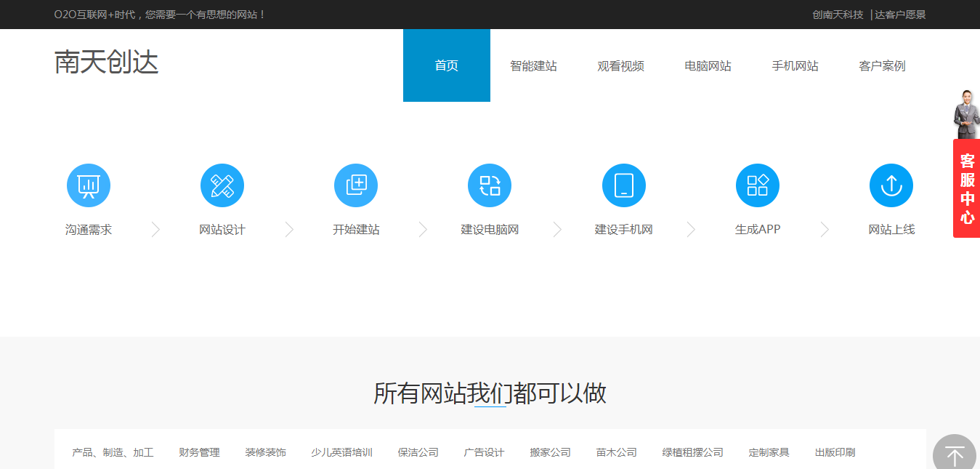Screen dimensions: 980x469
Task: Click the chevron after 生成APP
Action: pyautogui.click(x=824, y=229)
